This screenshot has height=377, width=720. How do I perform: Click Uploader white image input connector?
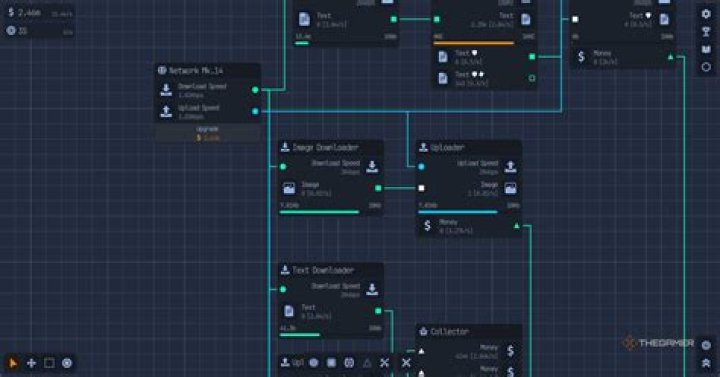(422, 188)
